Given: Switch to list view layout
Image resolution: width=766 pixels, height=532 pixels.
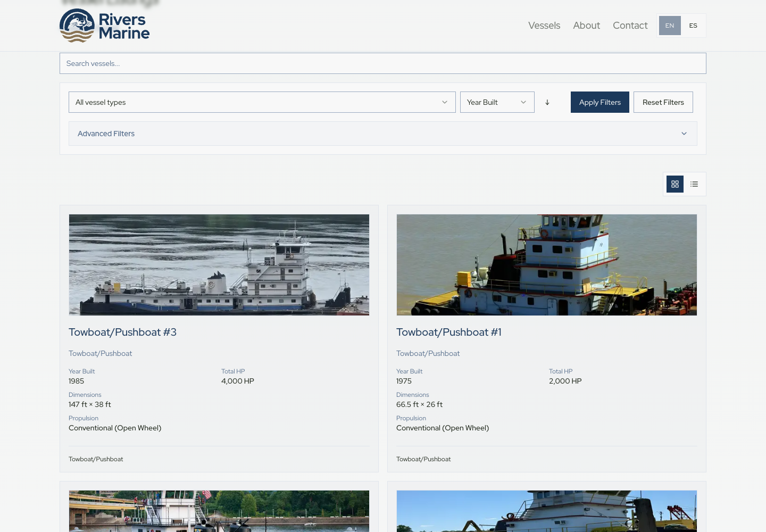Looking at the screenshot, I should 694,184.
